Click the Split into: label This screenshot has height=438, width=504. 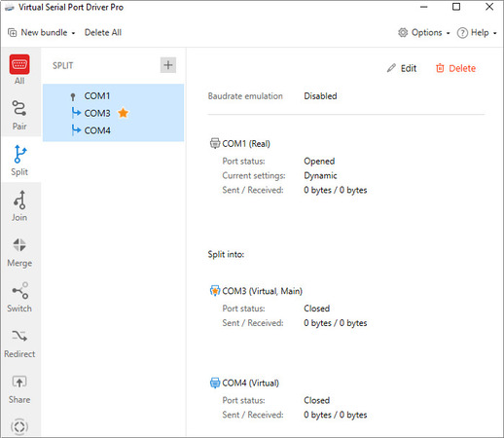point(226,254)
